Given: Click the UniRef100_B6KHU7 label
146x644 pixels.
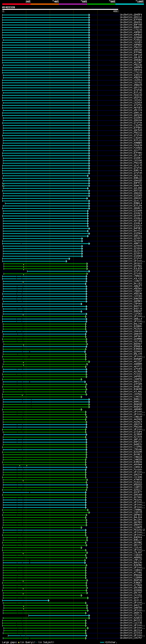Looking at the screenshot, I should pos(131,344).
